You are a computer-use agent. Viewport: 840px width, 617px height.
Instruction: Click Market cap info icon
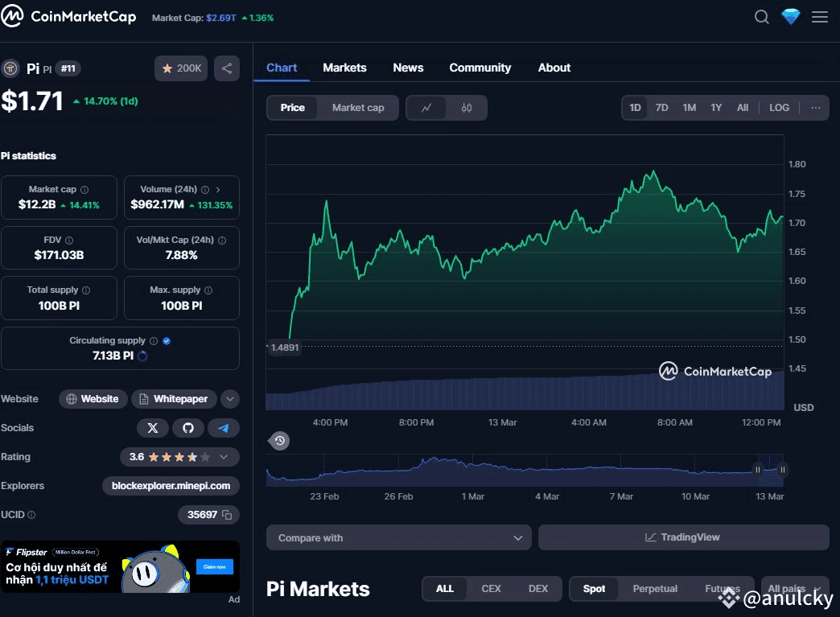tap(84, 190)
